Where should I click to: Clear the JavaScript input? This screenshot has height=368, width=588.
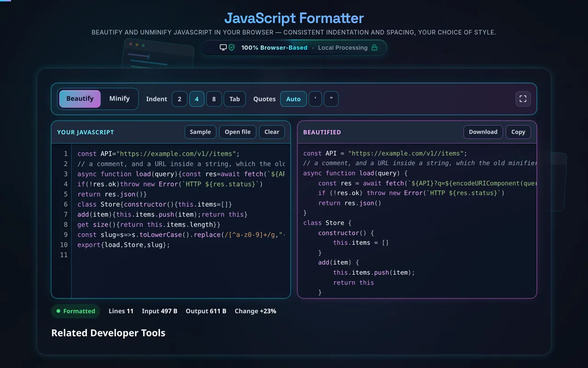pos(272,132)
